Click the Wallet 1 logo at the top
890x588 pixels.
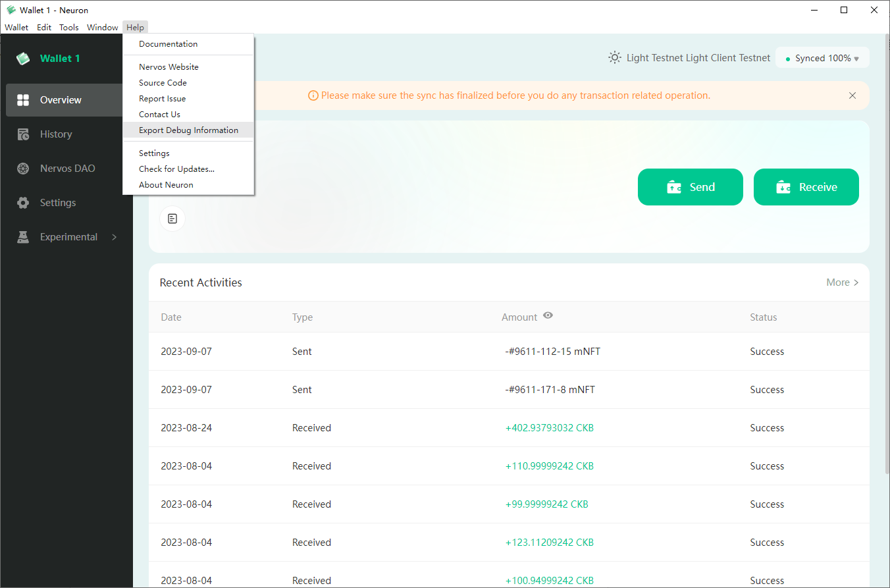point(47,58)
